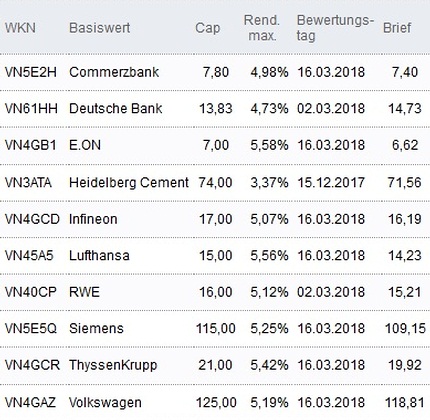Select the Heidelberg Cement valuation date 15.12.2017
Image resolution: width=430 pixels, height=420 pixels.
point(331,182)
